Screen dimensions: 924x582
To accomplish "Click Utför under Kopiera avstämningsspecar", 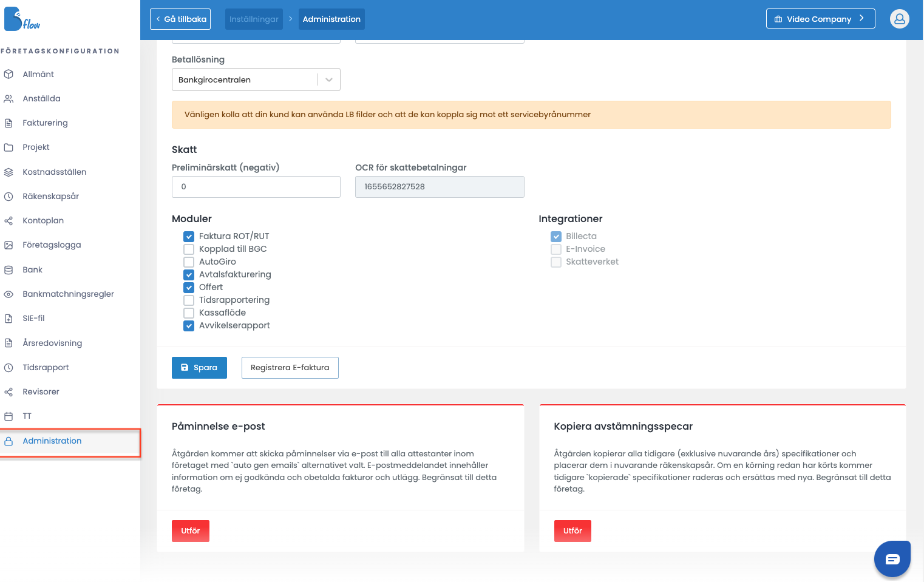I will point(572,531).
